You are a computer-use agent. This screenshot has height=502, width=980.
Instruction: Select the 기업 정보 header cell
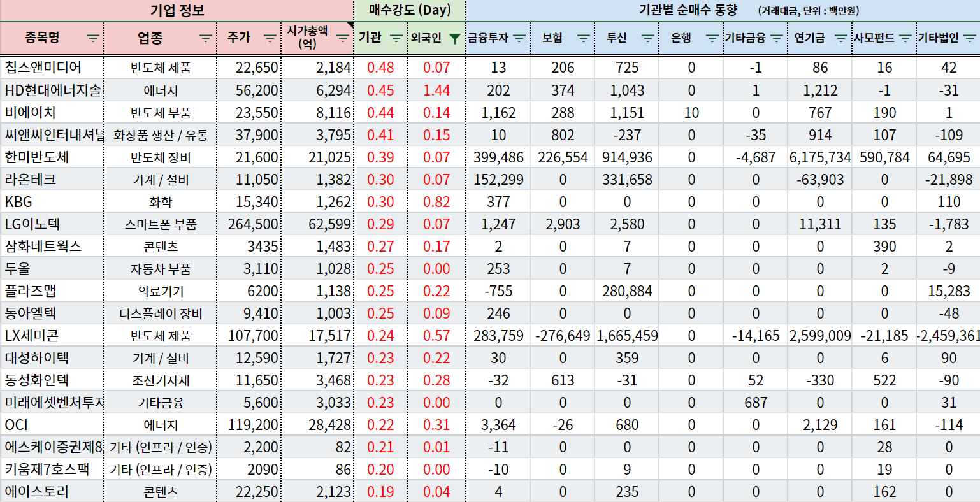point(177,10)
